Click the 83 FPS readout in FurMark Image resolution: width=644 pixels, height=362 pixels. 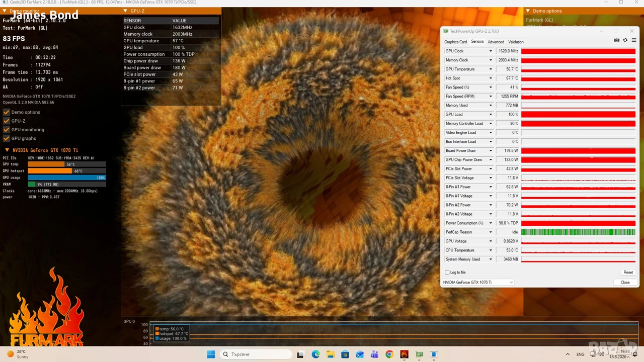[14, 39]
